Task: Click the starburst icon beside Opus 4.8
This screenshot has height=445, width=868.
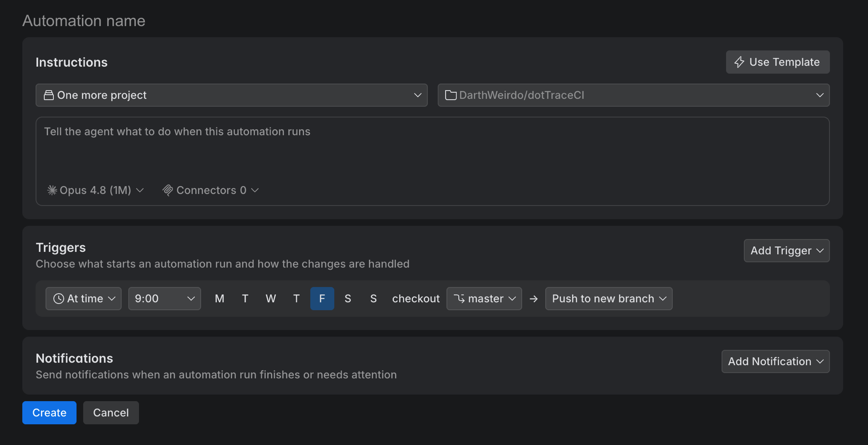Action: [52, 190]
